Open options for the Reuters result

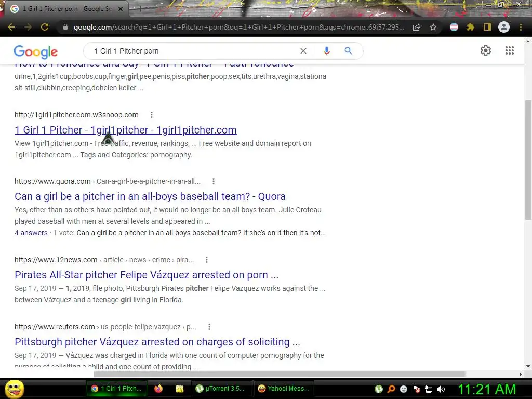click(209, 327)
